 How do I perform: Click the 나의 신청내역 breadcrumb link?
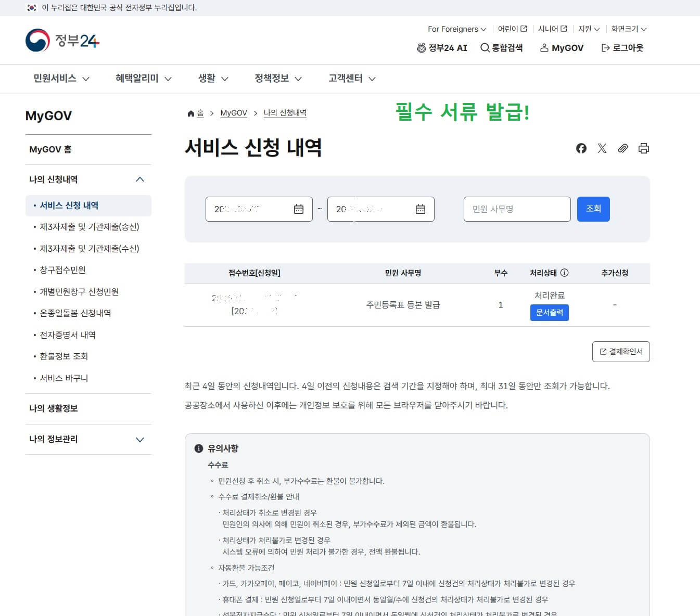pos(285,113)
